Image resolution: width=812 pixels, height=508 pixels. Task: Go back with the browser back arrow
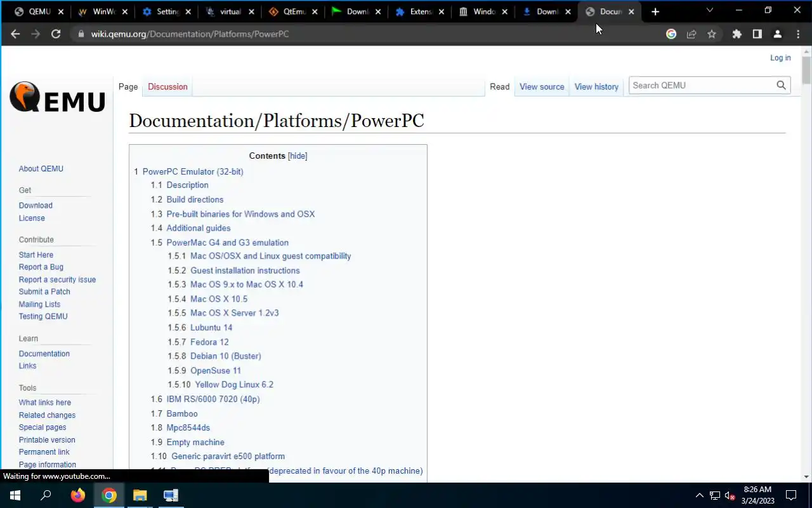(x=15, y=34)
